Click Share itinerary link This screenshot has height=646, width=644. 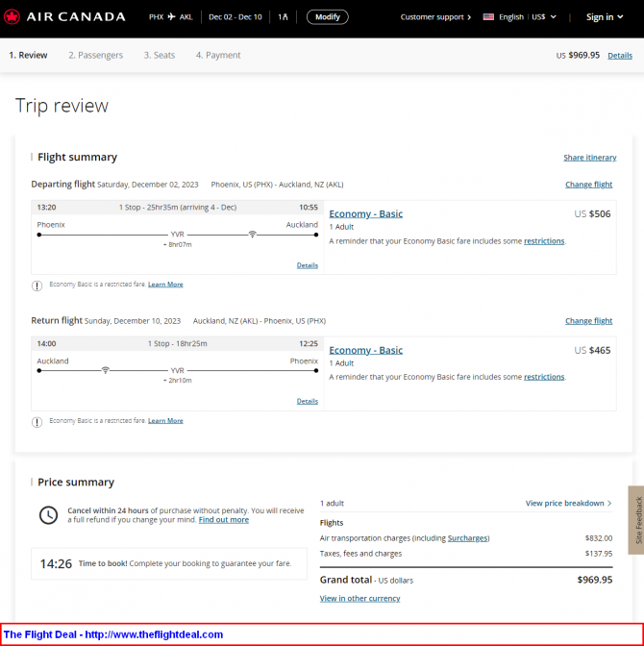coord(589,158)
